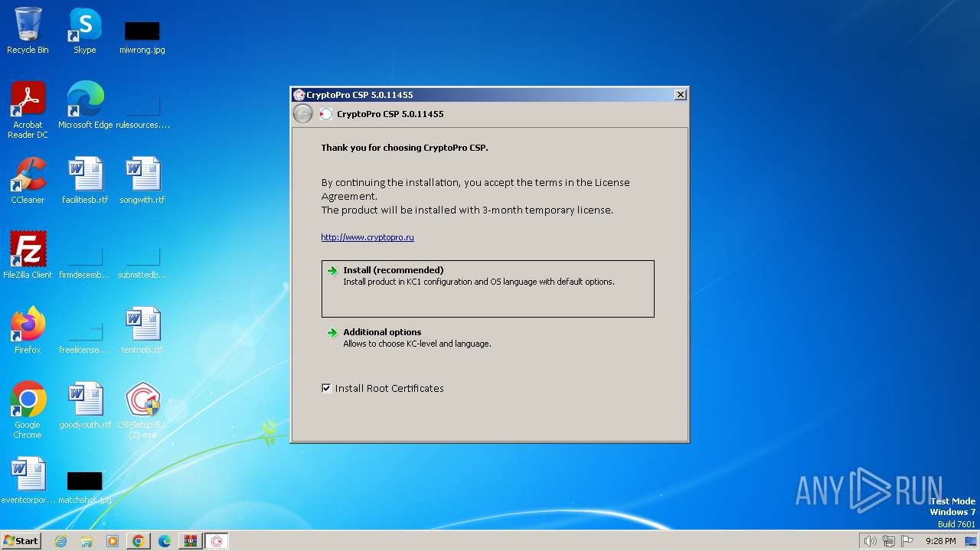Screen dimensions: 980x551
Task: Click WinRAR taskbar icon
Action: pos(191,541)
